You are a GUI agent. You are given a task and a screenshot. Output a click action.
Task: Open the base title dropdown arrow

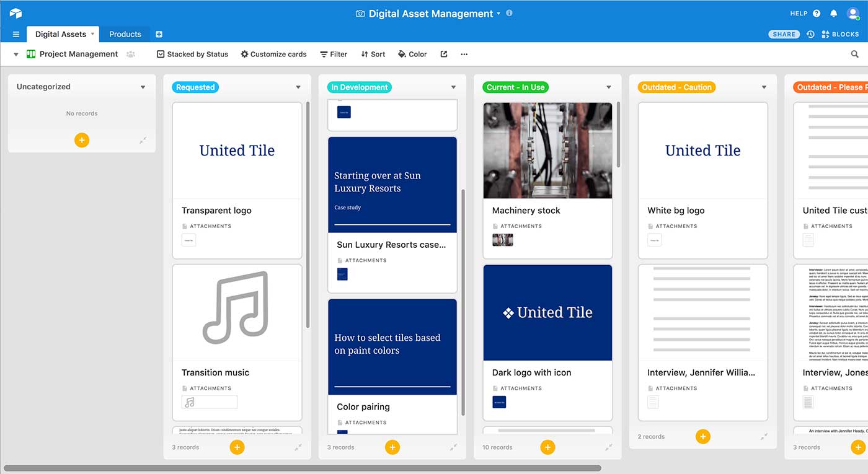coord(498,14)
